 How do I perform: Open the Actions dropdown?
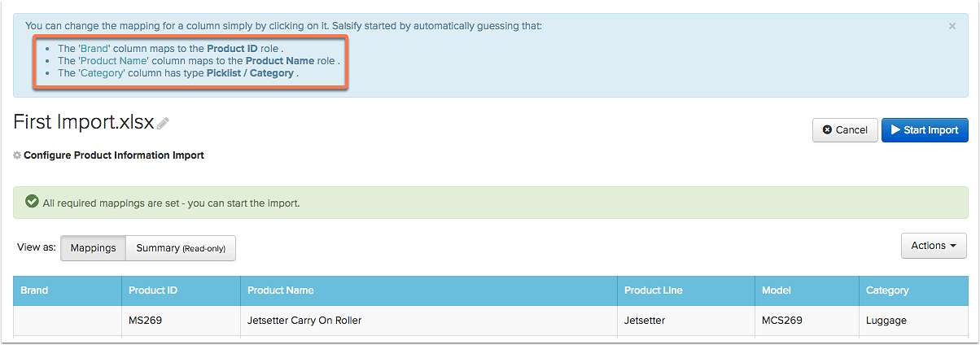pos(934,246)
